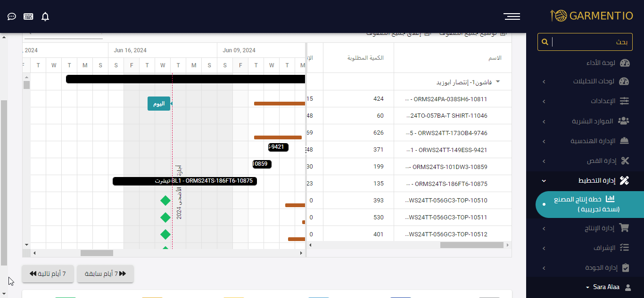
Task: Click the green diamond milestone in row 10511
Action: pyautogui.click(x=165, y=217)
